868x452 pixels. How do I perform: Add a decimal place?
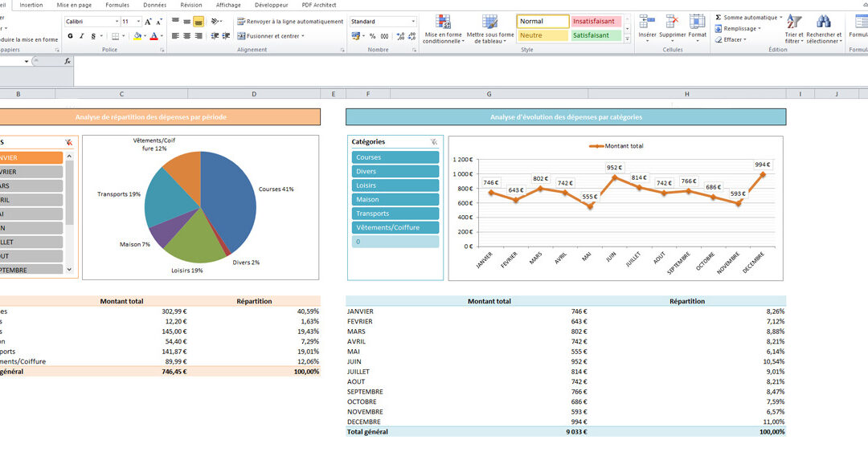click(400, 36)
